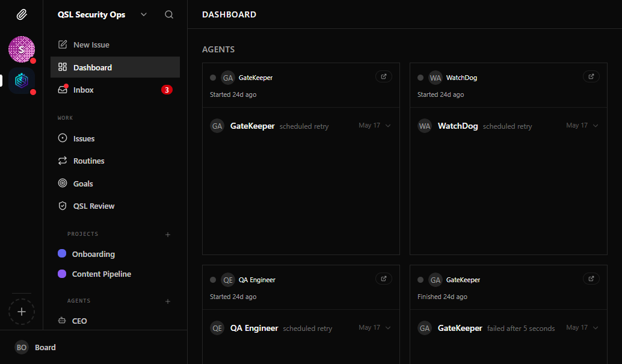Click May 17 date in QA Engineer row
The height and width of the screenshot is (364, 622).
tap(369, 327)
